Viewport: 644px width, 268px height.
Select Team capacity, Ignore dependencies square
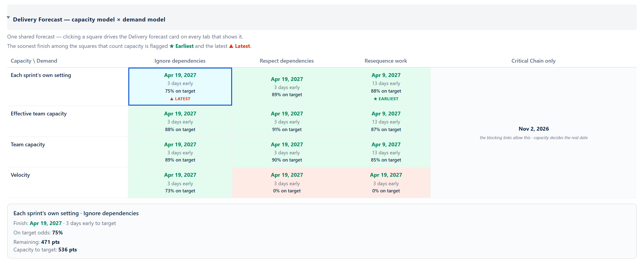tap(180, 152)
